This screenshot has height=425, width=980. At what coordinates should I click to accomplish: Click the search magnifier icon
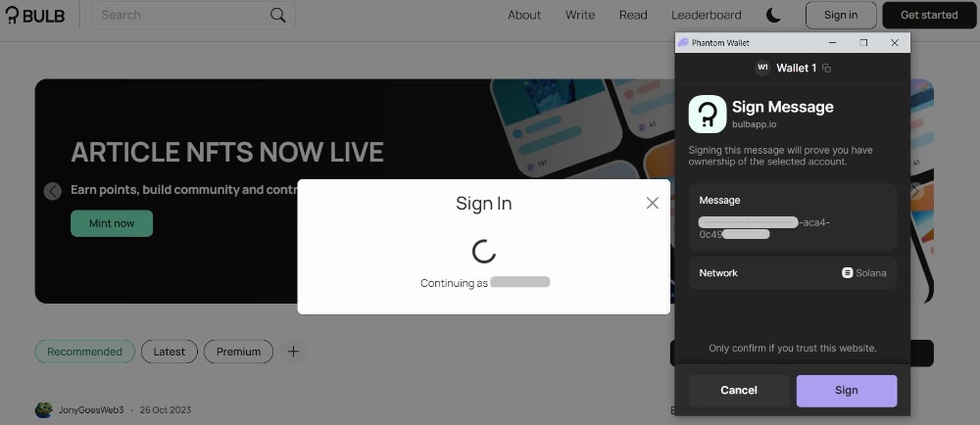click(x=278, y=15)
